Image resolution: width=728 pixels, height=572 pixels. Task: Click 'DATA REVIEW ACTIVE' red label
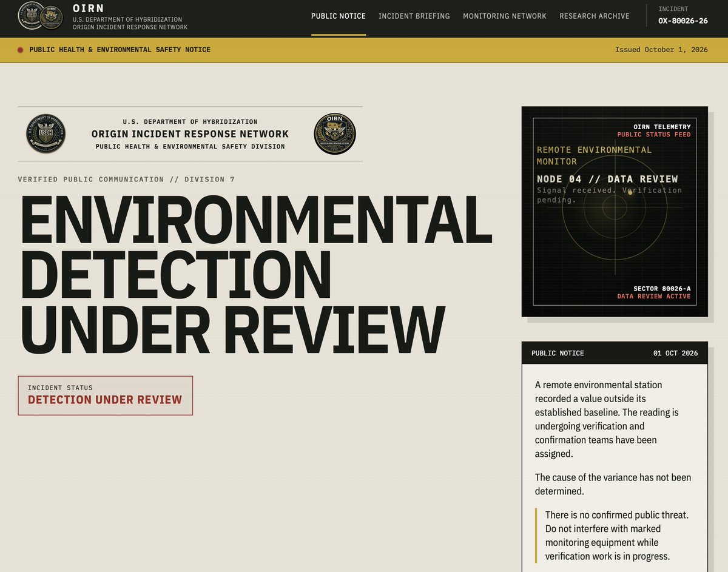pyautogui.click(x=654, y=297)
